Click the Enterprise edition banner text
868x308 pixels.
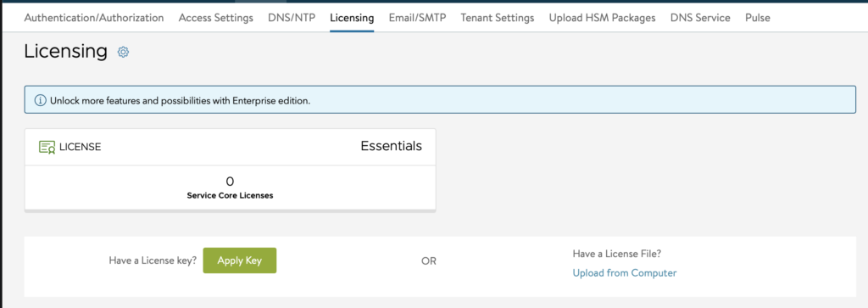tap(181, 101)
